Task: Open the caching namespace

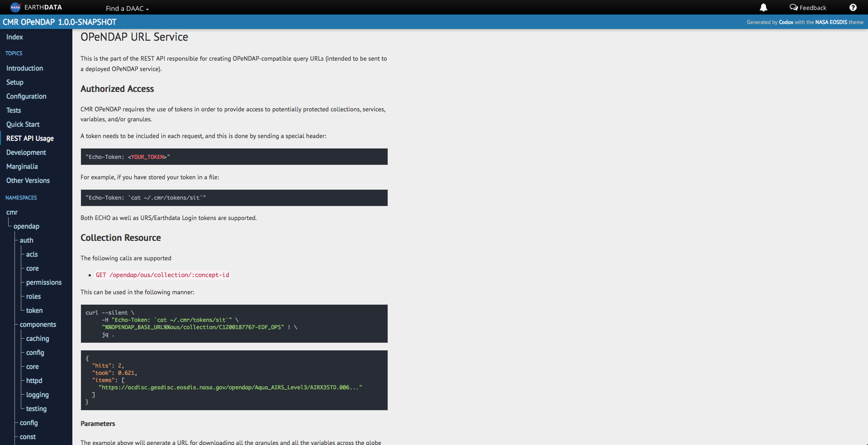Action: [38, 339]
